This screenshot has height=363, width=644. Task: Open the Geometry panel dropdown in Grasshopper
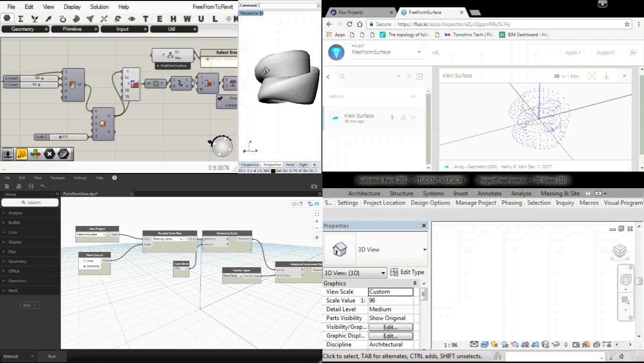click(x=25, y=29)
